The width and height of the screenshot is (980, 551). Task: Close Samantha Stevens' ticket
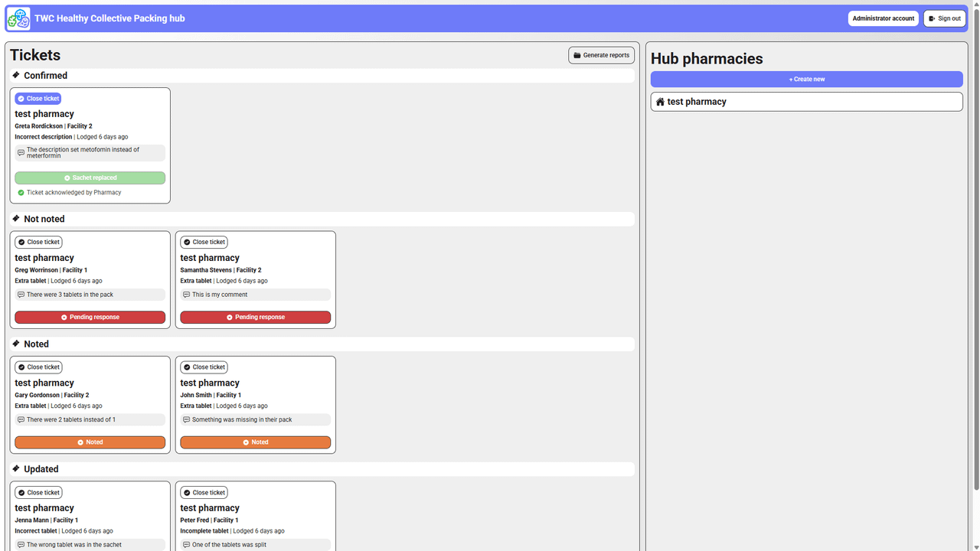tap(204, 242)
